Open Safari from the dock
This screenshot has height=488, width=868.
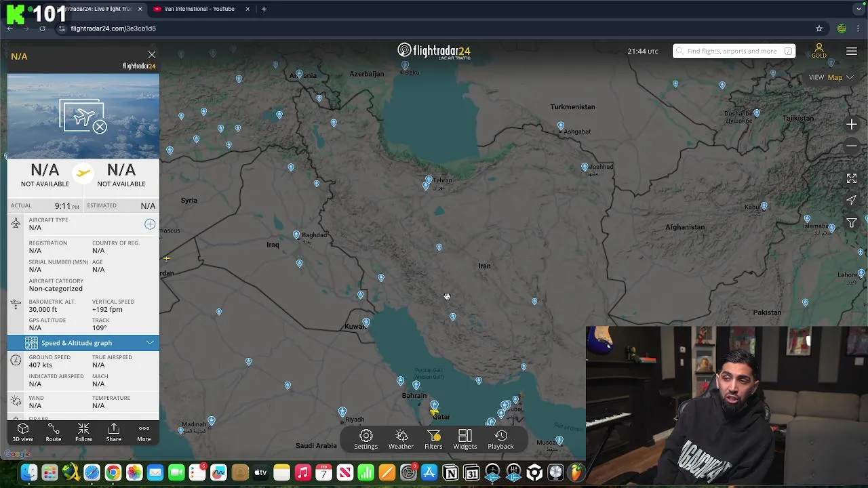(x=92, y=472)
